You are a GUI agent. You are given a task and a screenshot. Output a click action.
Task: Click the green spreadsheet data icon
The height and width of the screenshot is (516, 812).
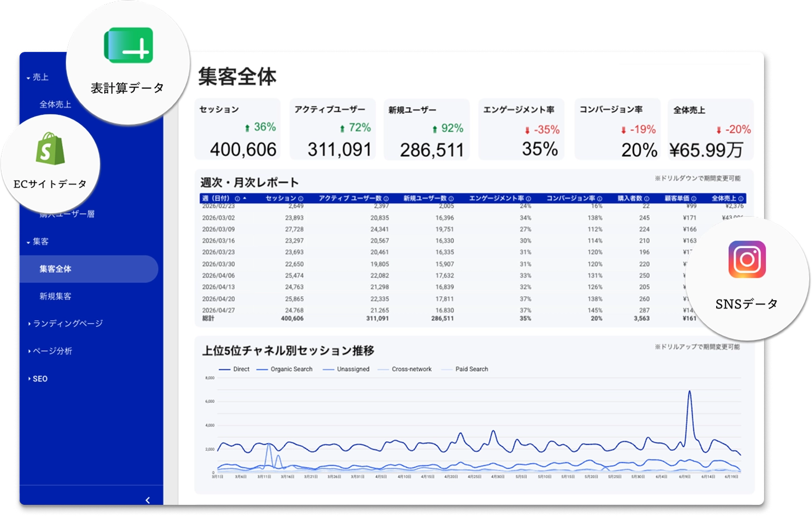coord(128,45)
